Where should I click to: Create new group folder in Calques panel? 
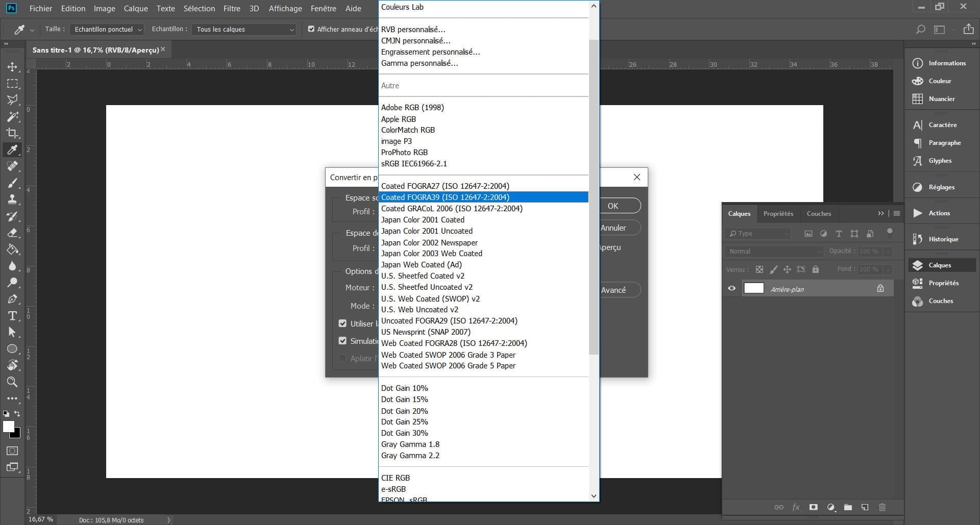coord(848,507)
